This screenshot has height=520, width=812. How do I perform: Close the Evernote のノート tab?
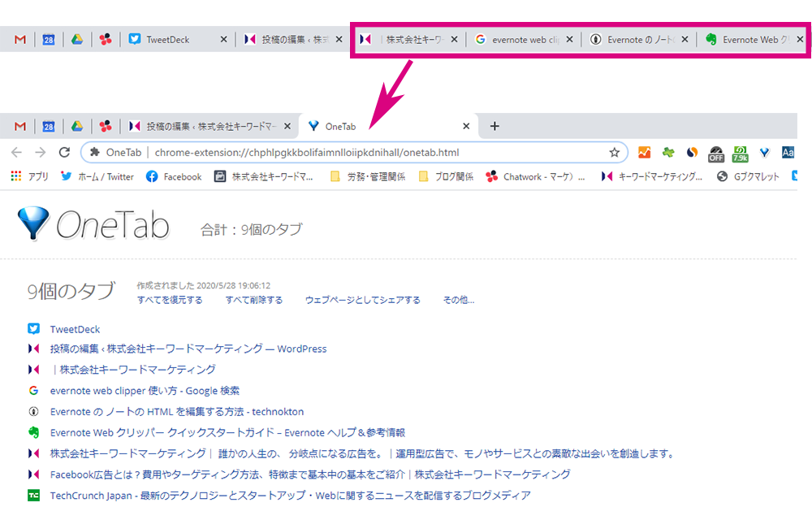[685, 39]
